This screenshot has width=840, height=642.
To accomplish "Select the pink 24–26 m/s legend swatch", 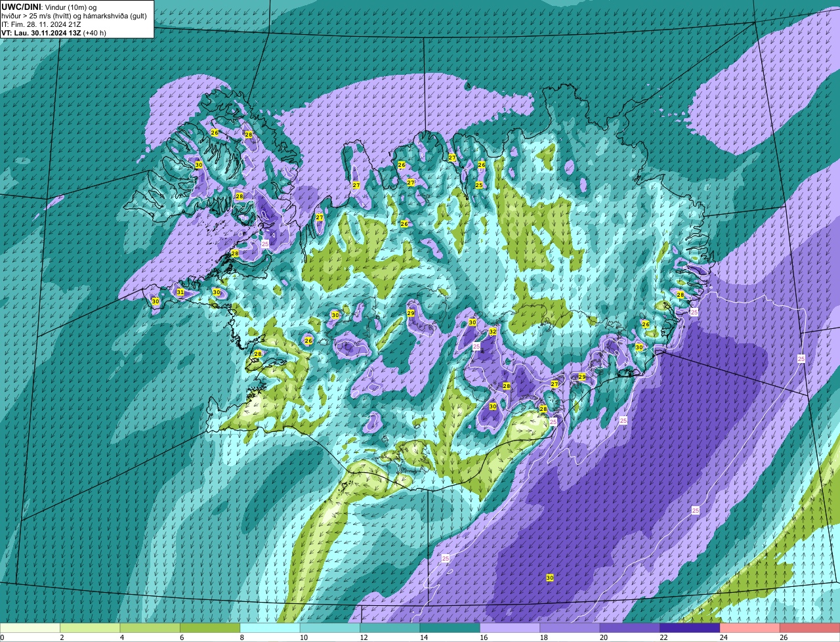I will tap(750, 628).
